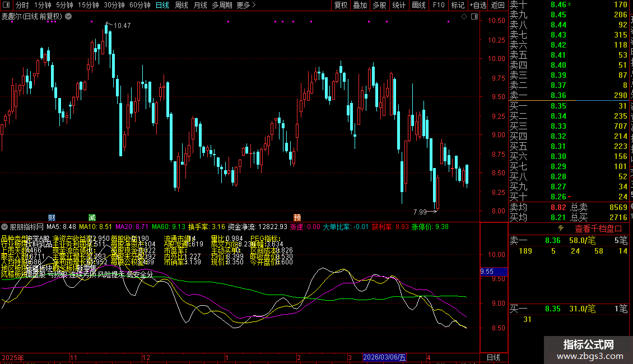Switch to 月线 monthly chart
Screen dimensions: 633x364
click(x=200, y=5)
